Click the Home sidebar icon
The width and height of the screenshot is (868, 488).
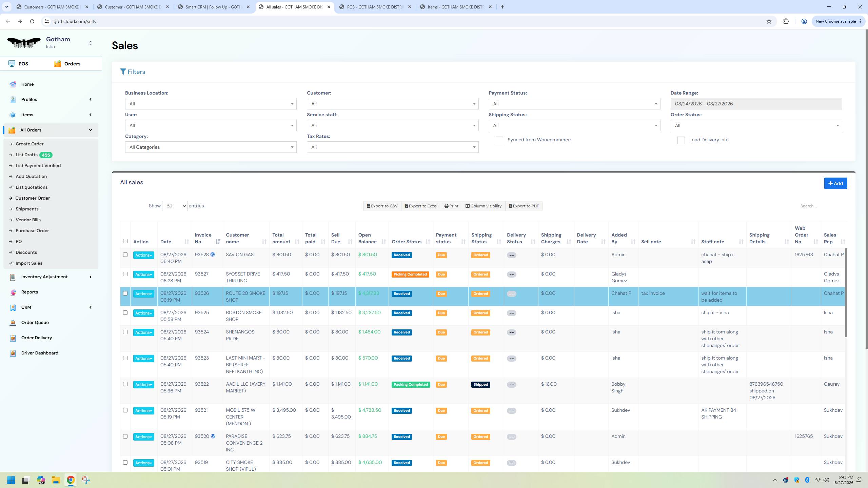click(x=13, y=84)
